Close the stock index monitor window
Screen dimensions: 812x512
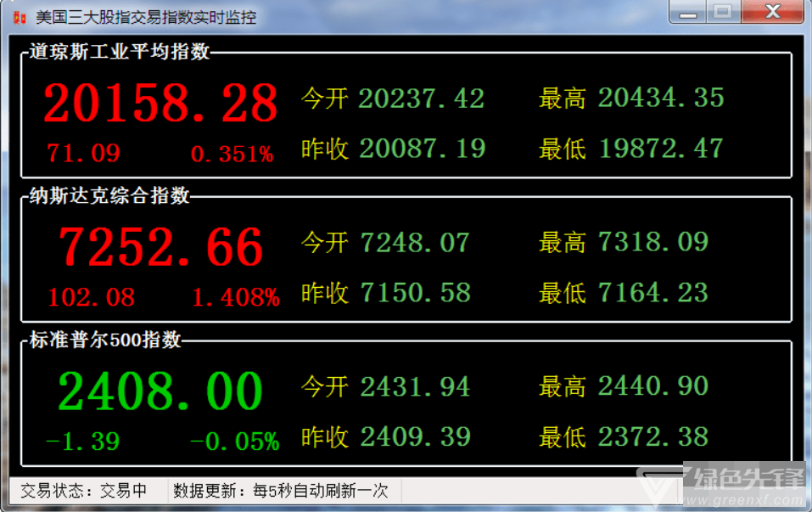click(x=773, y=12)
